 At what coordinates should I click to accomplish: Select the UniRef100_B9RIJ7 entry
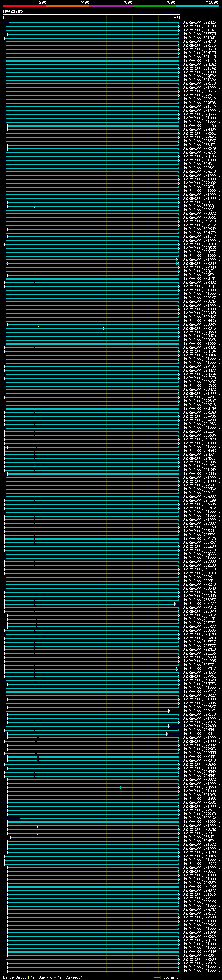click(x=199, y=913)
